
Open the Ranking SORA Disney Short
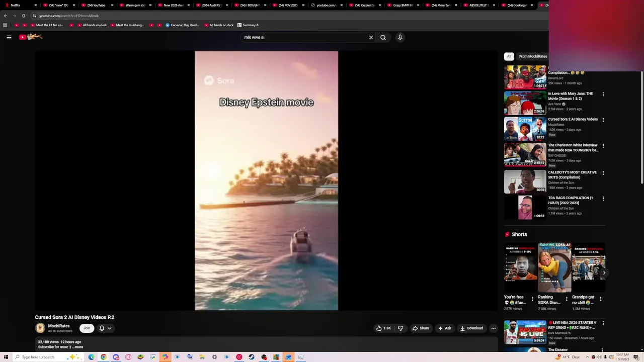554,267
